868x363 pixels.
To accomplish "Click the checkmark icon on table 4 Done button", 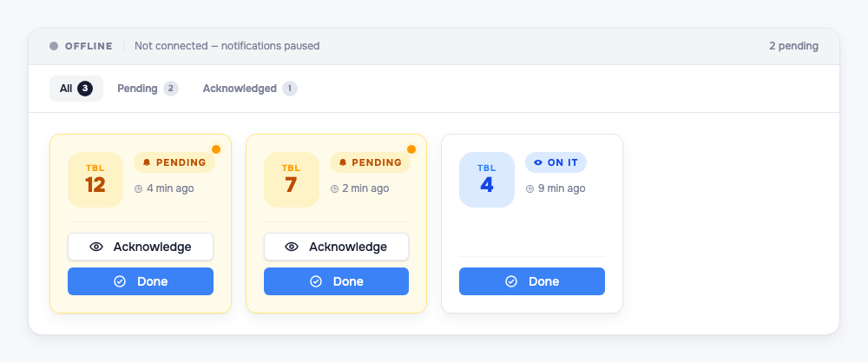I will [x=511, y=281].
